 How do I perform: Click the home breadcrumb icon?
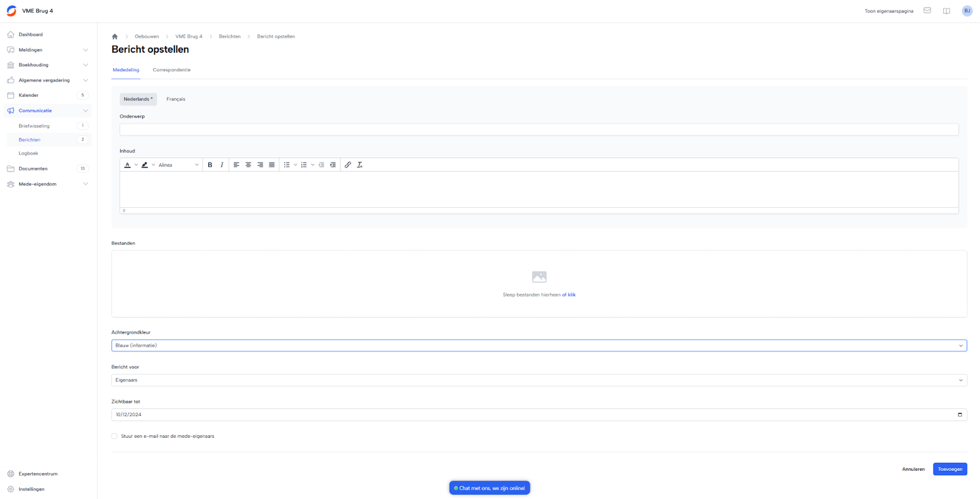(x=115, y=37)
